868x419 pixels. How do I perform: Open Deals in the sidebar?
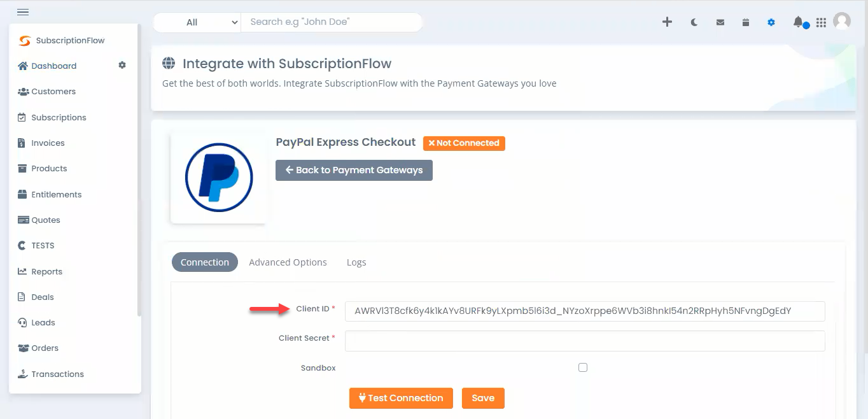pyautogui.click(x=43, y=297)
